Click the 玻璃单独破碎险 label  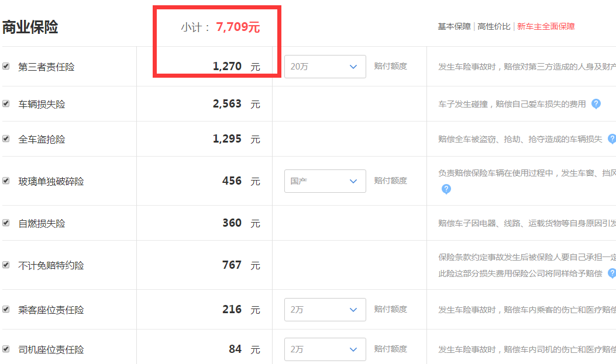51,182
